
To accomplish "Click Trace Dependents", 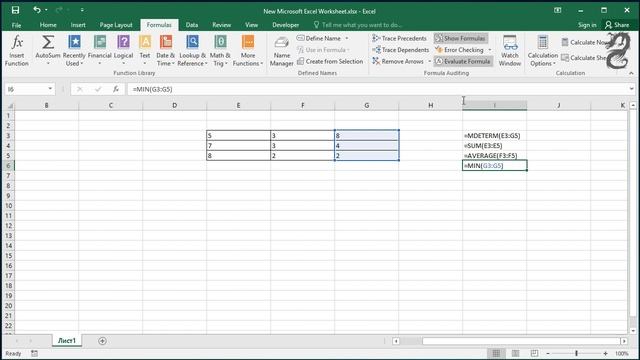I will click(x=400, y=50).
